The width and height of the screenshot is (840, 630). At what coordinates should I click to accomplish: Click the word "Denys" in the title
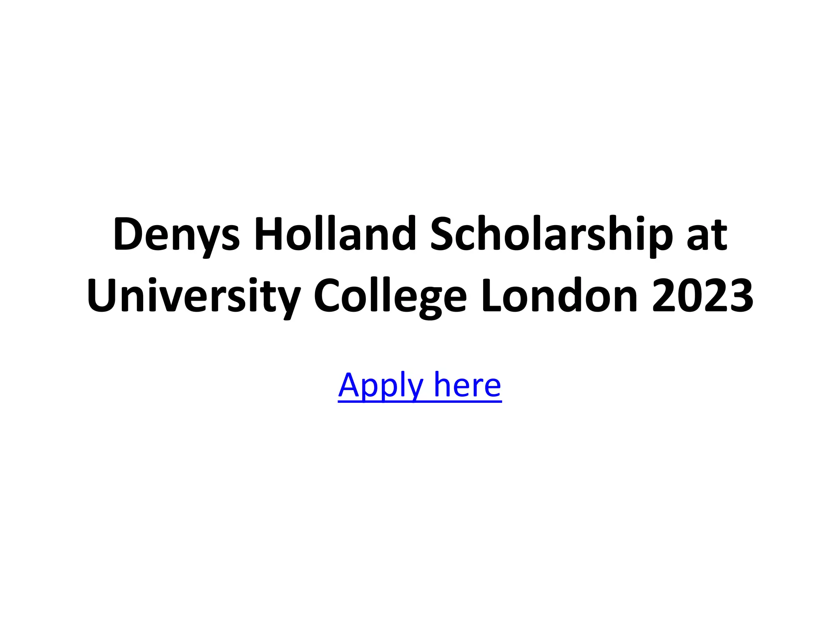point(176,235)
